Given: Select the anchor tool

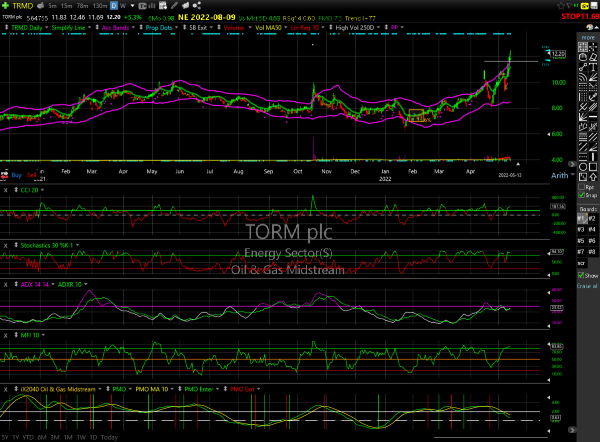Looking at the screenshot, I should (x=593, y=97).
